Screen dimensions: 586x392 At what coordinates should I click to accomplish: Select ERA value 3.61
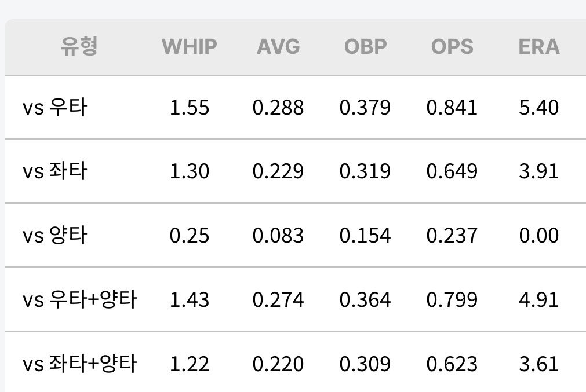pyautogui.click(x=539, y=364)
